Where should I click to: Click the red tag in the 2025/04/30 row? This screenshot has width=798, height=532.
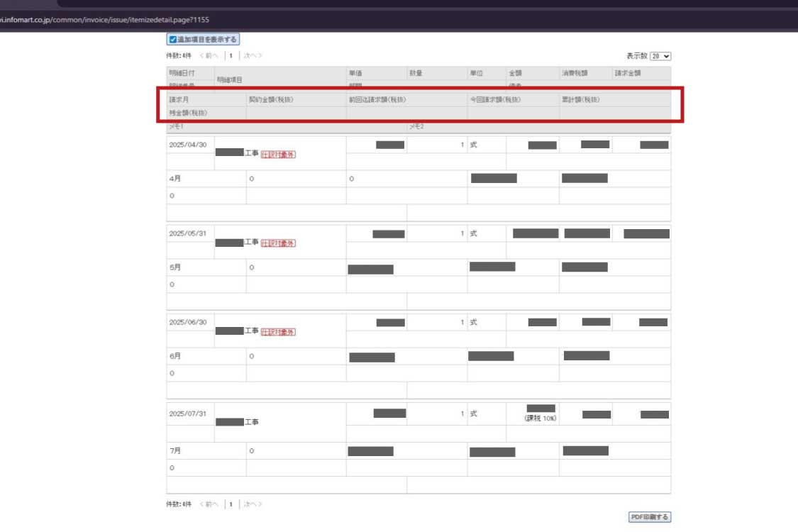[278, 154]
